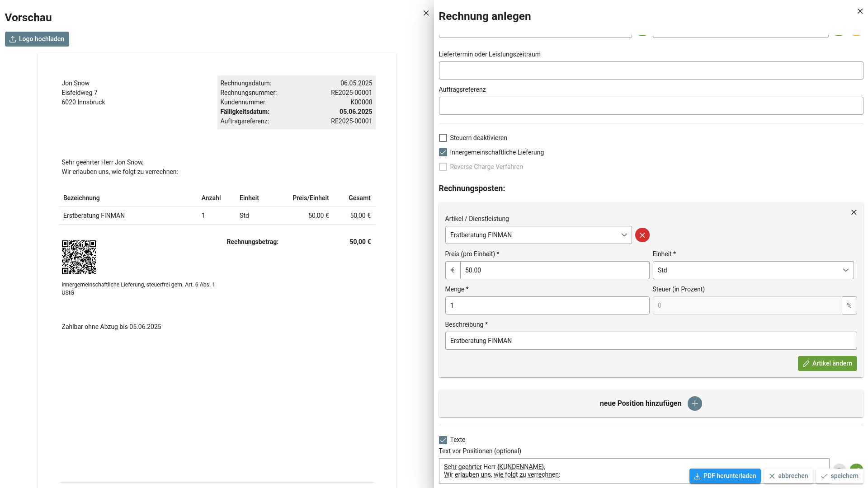This screenshot has height=488, width=868.
Task: Click the euro sign prefix of price field
Action: tap(453, 270)
